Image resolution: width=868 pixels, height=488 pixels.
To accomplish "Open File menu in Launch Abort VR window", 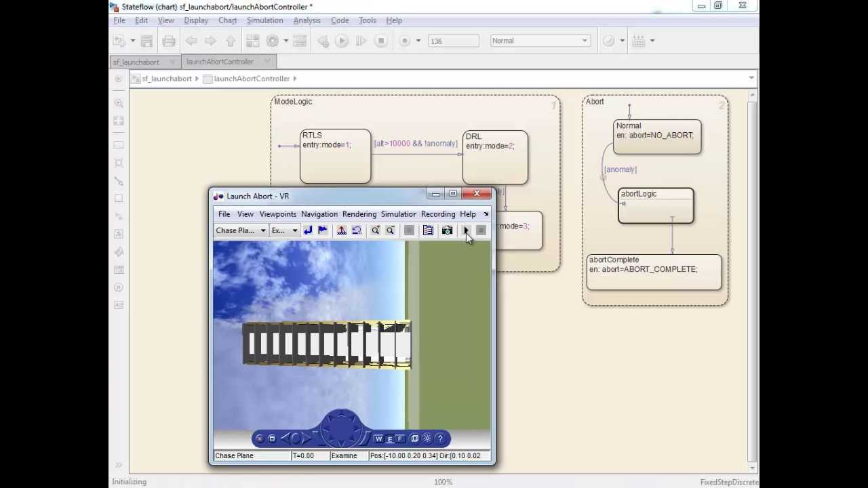I will tap(224, 214).
